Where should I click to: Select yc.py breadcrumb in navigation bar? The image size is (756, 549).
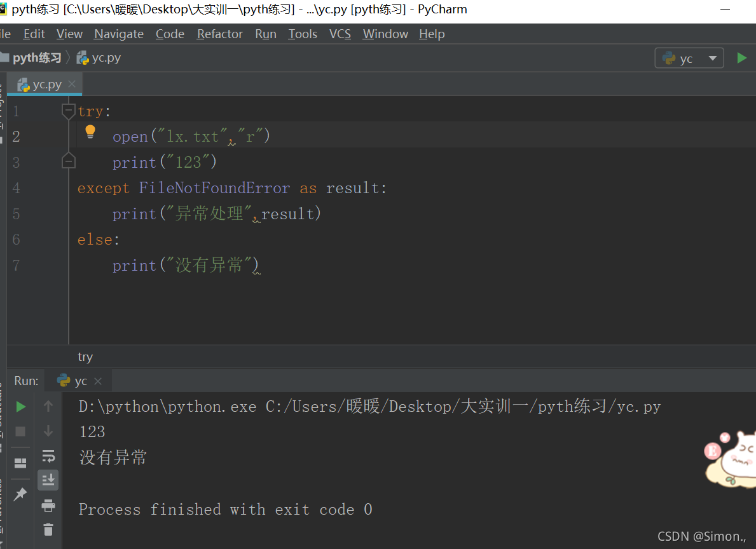click(x=99, y=58)
